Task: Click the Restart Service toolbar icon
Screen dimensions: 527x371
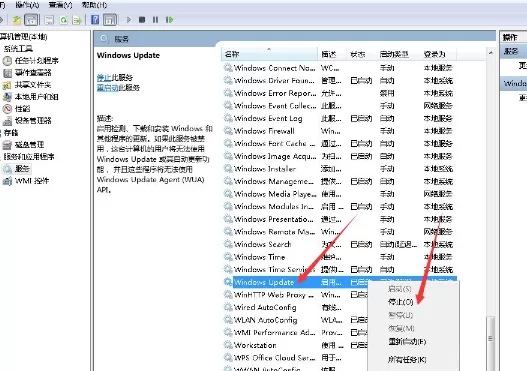Action: click(169, 20)
